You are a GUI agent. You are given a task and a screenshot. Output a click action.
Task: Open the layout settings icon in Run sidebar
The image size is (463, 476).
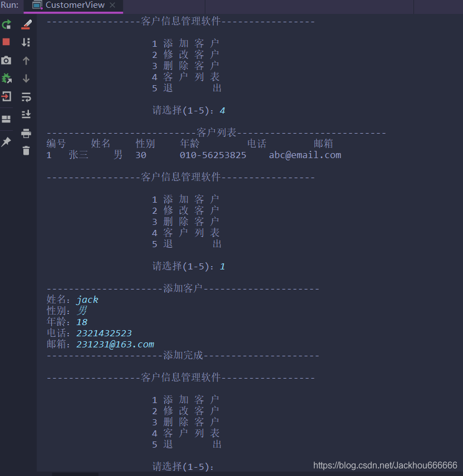point(6,119)
